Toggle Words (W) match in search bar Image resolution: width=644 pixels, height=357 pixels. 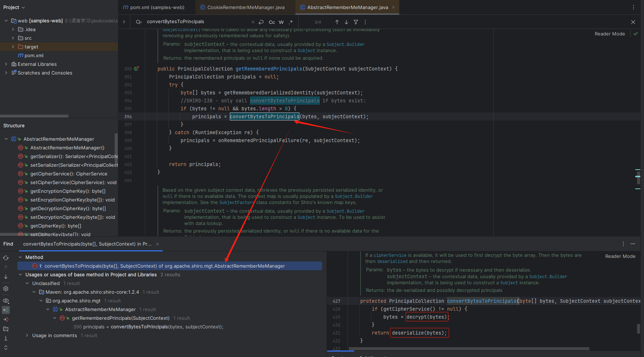pyautogui.click(x=281, y=22)
